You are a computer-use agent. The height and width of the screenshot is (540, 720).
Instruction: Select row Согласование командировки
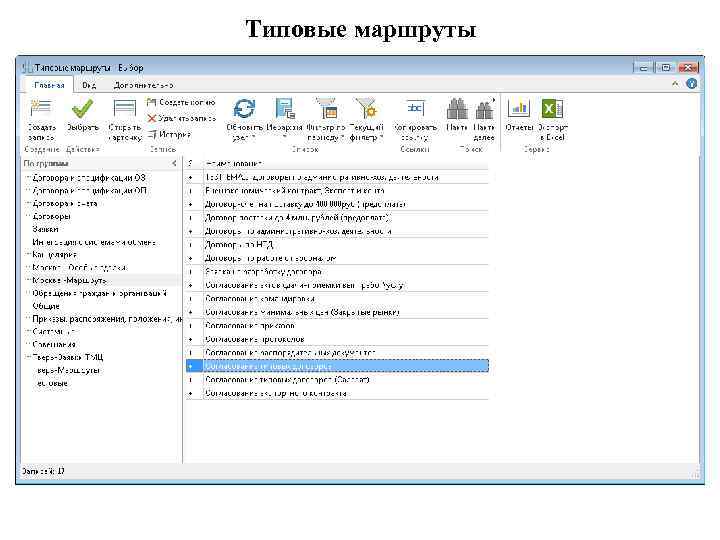(338, 299)
